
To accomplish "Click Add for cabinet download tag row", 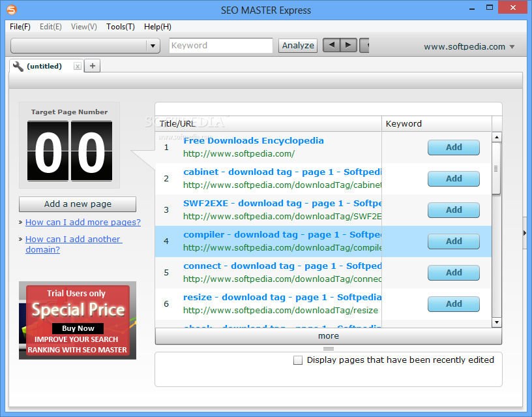I will (454, 179).
